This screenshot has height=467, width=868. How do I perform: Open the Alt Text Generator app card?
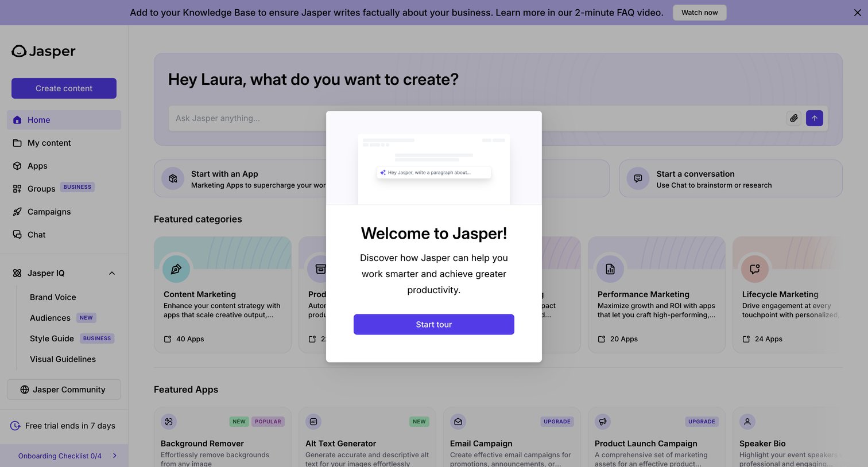pyautogui.click(x=367, y=437)
